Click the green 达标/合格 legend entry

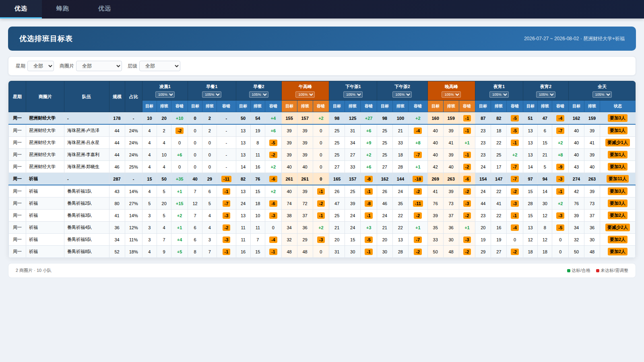pyautogui.click(x=579, y=271)
